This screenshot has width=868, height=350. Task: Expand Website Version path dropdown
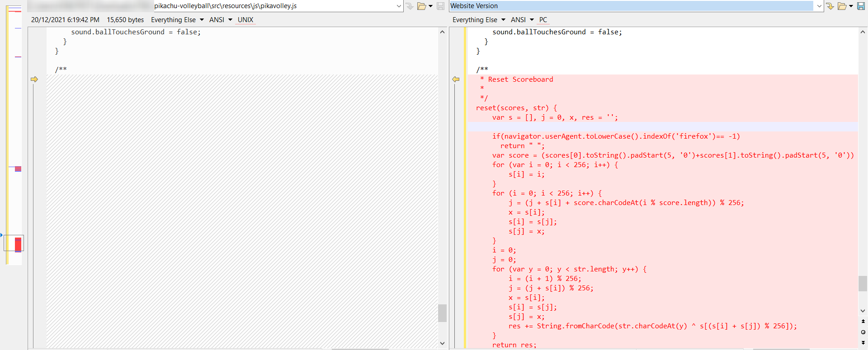[819, 6]
